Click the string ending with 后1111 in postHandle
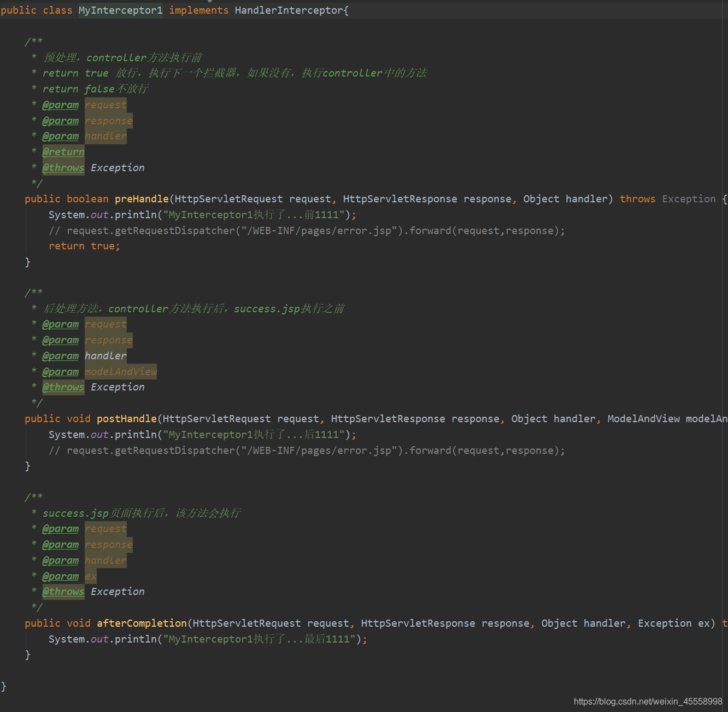 coord(254,435)
